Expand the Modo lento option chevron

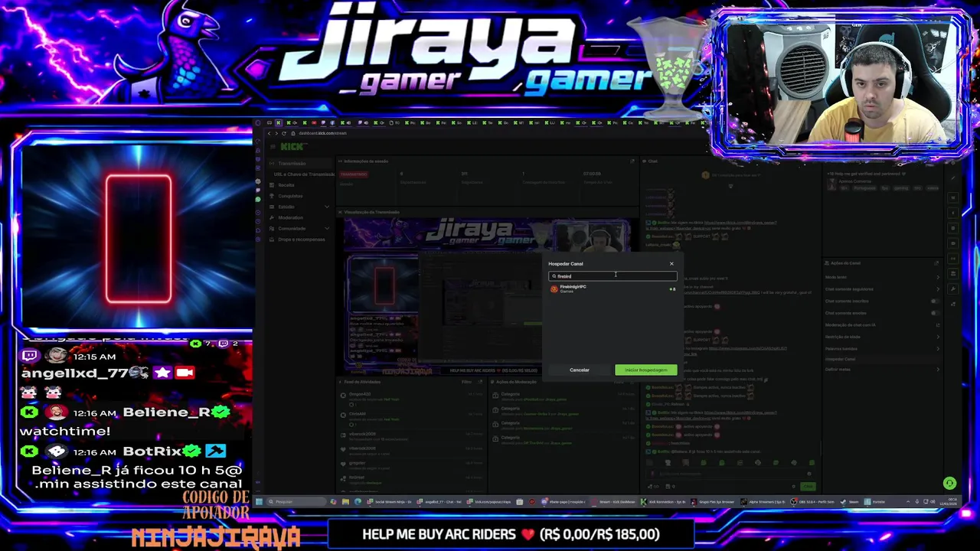coord(938,277)
